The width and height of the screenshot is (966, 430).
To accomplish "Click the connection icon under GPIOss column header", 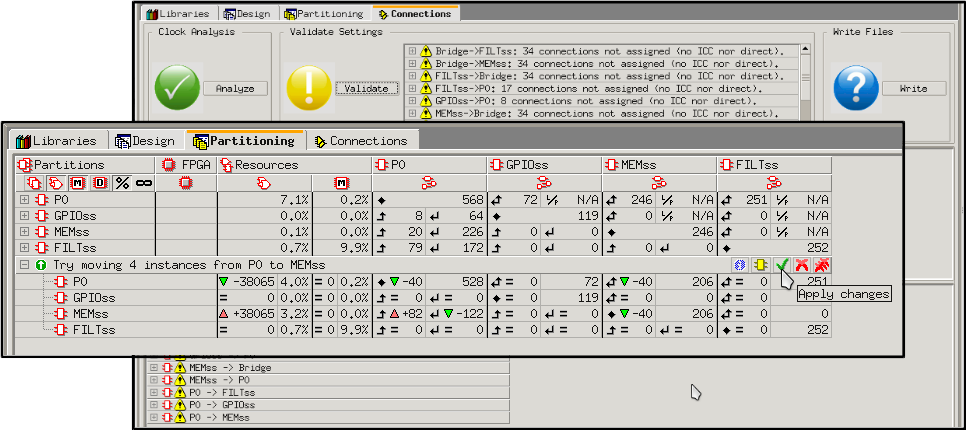I will [x=544, y=183].
